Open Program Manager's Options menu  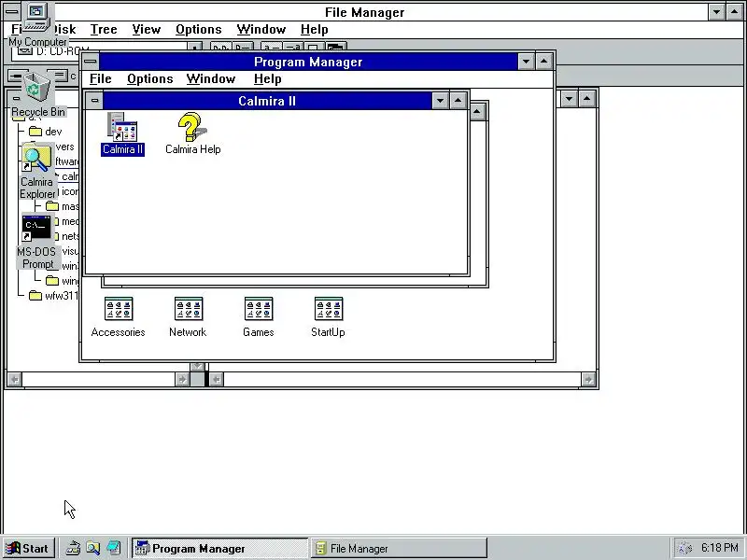pyautogui.click(x=149, y=79)
